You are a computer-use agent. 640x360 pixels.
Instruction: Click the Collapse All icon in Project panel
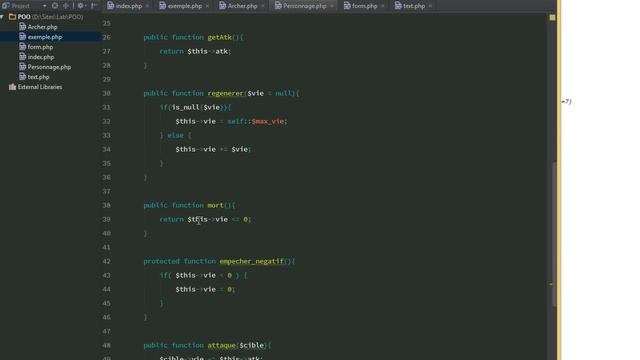(66, 6)
